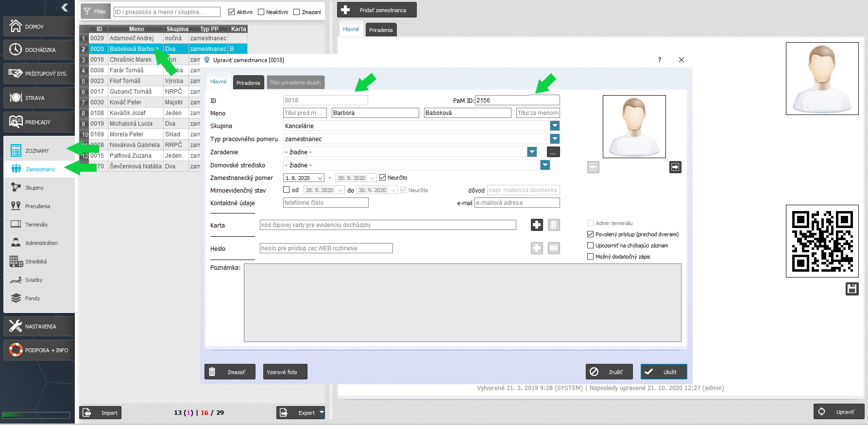868x425 pixels.
Task: Switch to Hlavné tab in main panel
Action: coord(351,29)
